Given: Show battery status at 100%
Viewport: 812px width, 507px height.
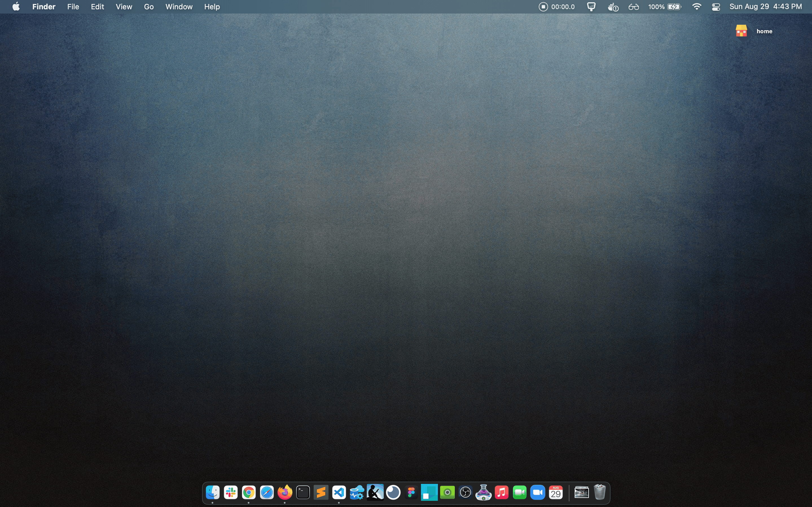Looking at the screenshot, I should coord(665,7).
